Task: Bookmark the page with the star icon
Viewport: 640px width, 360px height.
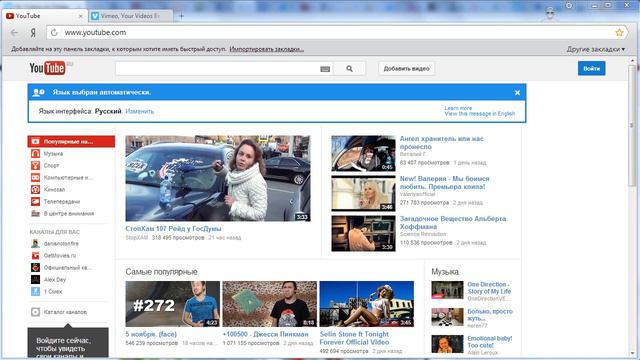Action: [619, 32]
